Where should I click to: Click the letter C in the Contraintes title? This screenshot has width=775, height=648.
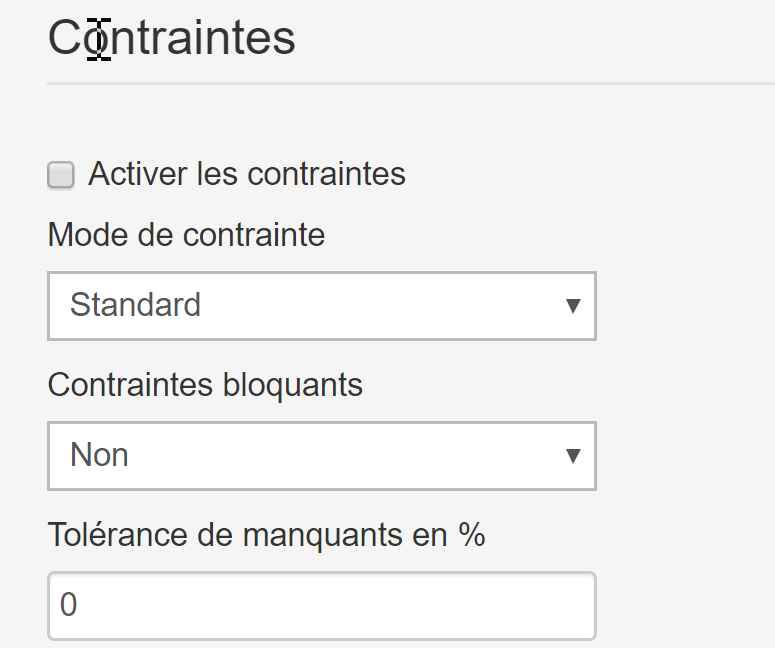tap(64, 38)
